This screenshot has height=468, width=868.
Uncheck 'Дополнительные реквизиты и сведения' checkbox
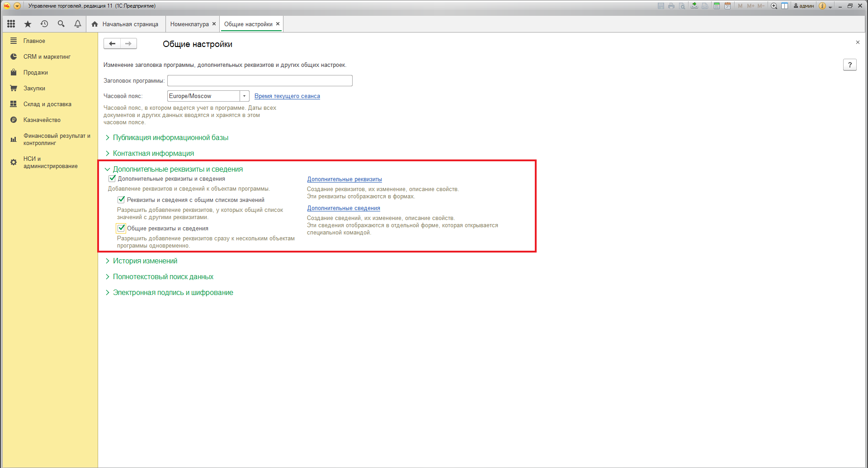pos(113,178)
